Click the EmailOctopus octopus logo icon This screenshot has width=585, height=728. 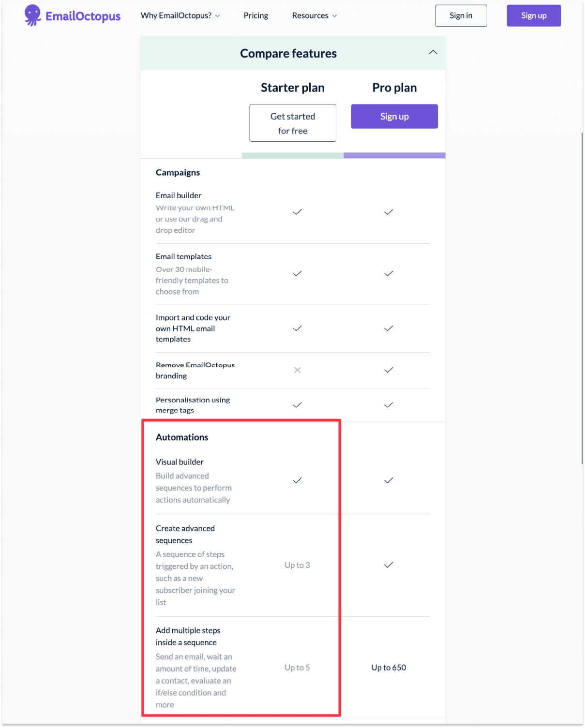tap(32, 15)
